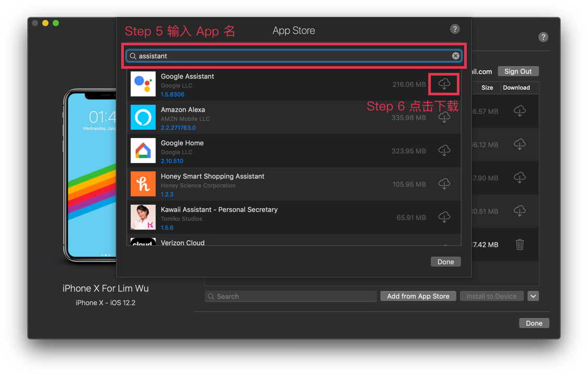
Task: Download Google Home using cloud icon
Action: tap(444, 151)
